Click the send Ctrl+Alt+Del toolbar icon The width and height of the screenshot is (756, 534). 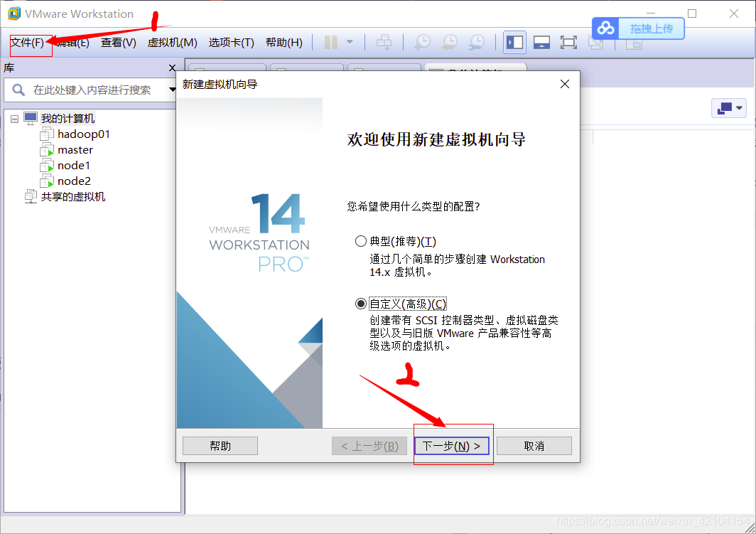tap(384, 43)
